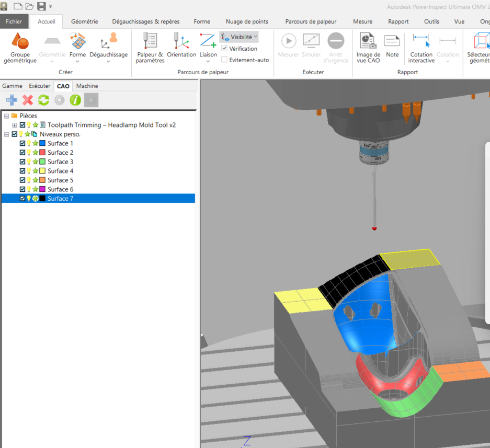Image resolution: width=490 pixels, height=448 pixels.
Task: Click the magenta Surface 6 color swatch
Action: (x=42, y=189)
